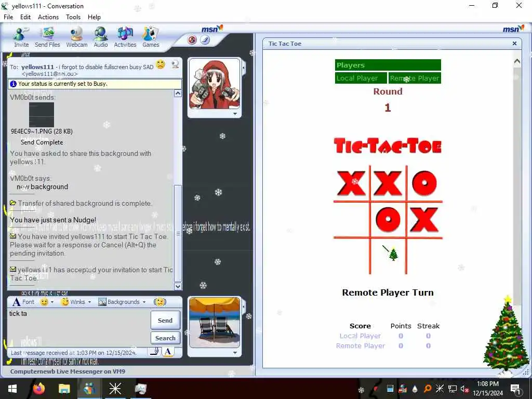Click the orange magnifier tray icon
The height and width of the screenshot is (399, 532).
click(427, 389)
